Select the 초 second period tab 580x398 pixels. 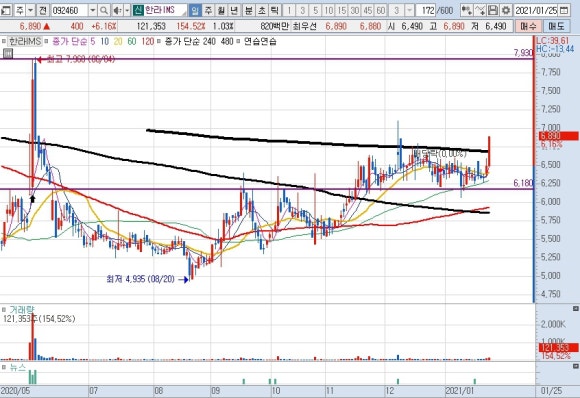click(262, 10)
